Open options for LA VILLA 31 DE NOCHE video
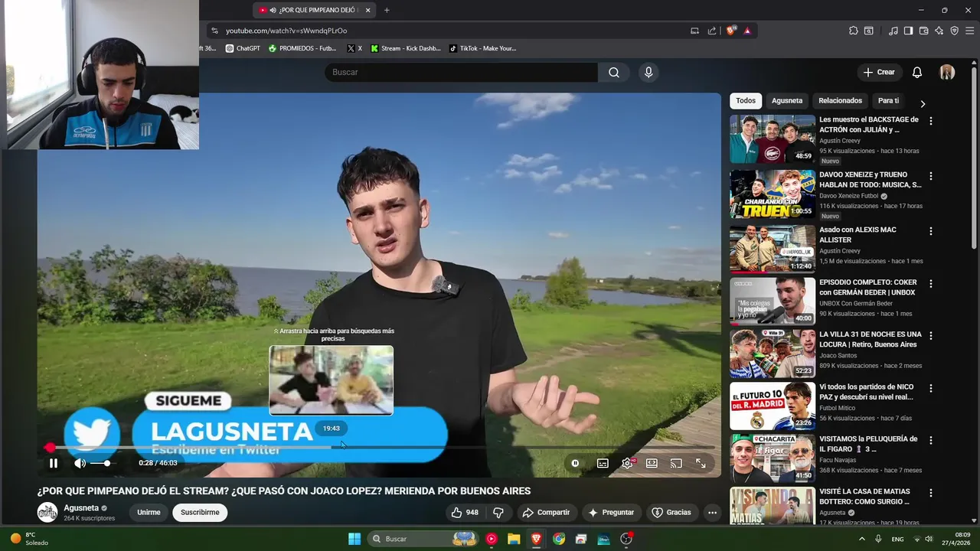 point(931,336)
